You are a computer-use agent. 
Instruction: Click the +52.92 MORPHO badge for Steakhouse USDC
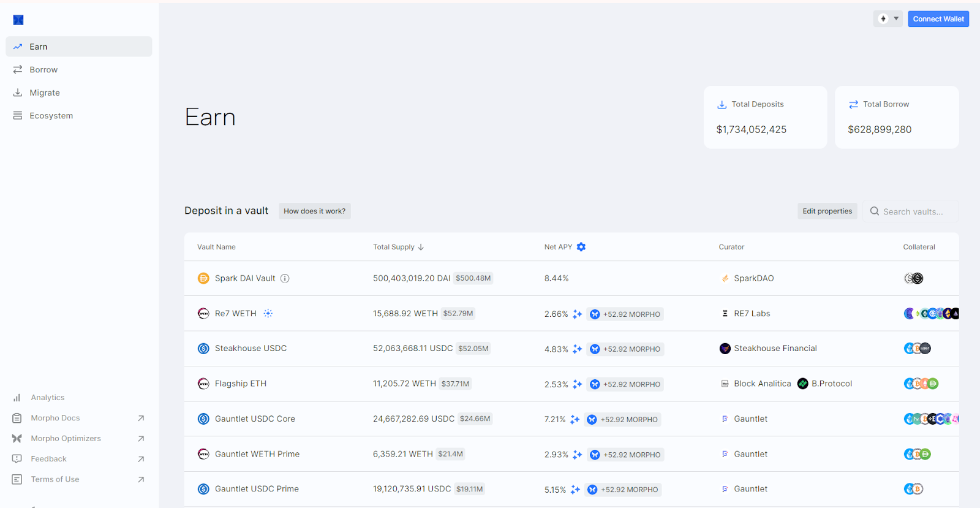pos(625,349)
